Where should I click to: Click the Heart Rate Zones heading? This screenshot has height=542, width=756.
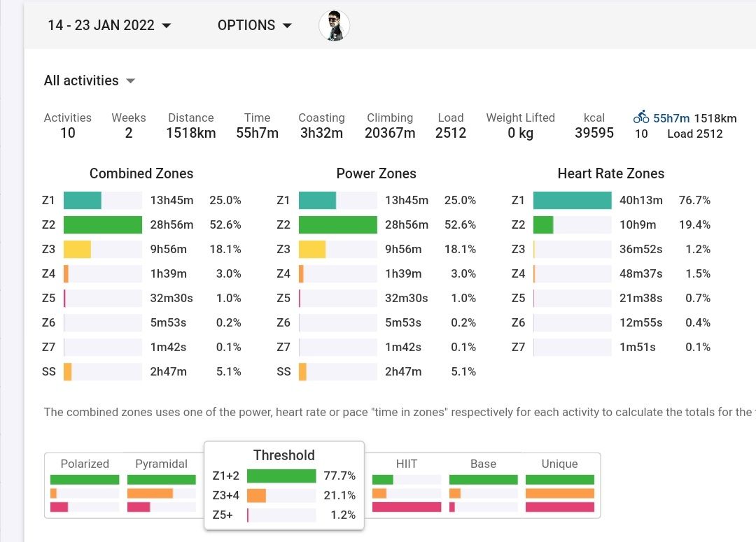coord(610,173)
